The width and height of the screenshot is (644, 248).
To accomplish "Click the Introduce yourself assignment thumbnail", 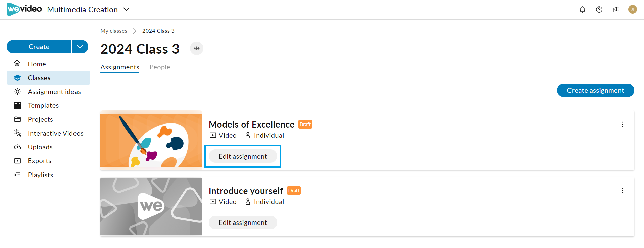I will 151,206.
